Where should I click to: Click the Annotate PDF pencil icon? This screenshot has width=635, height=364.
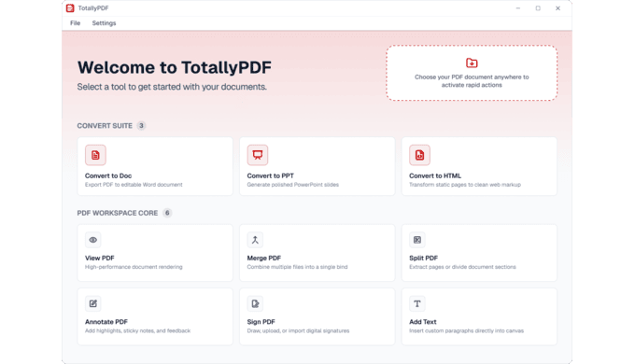click(92, 303)
